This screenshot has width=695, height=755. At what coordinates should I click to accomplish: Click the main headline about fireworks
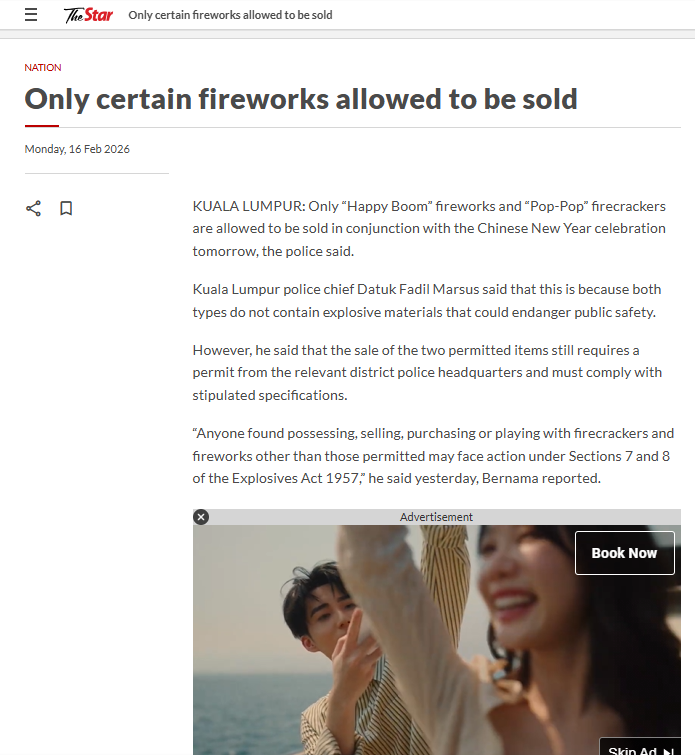301,99
